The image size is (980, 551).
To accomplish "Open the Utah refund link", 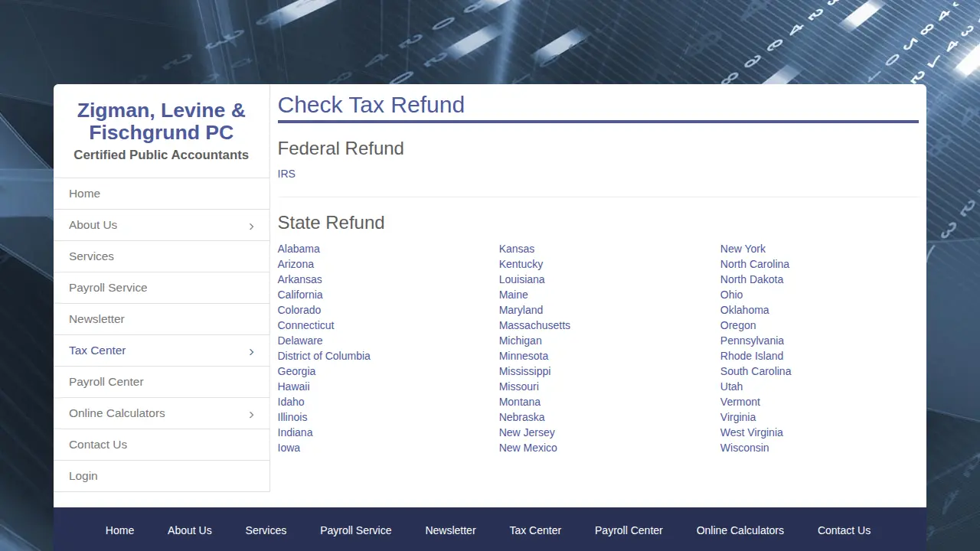I will [731, 386].
